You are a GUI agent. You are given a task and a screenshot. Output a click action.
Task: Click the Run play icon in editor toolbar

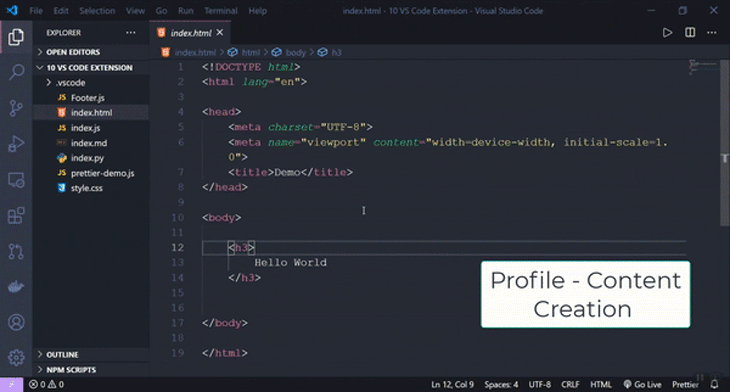tap(667, 33)
